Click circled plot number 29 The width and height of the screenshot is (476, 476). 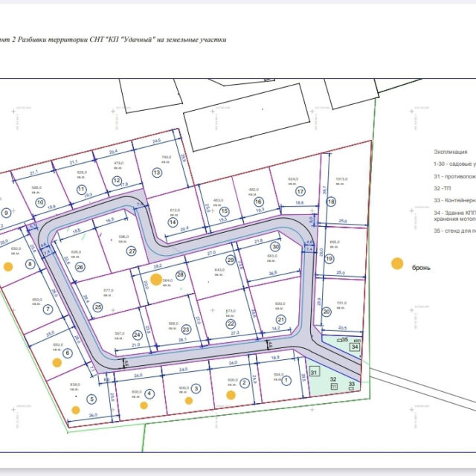click(x=231, y=260)
